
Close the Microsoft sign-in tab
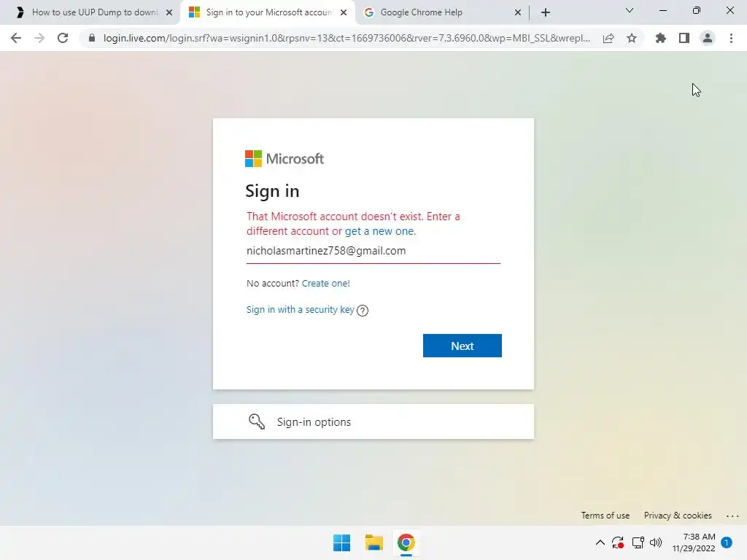(344, 13)
